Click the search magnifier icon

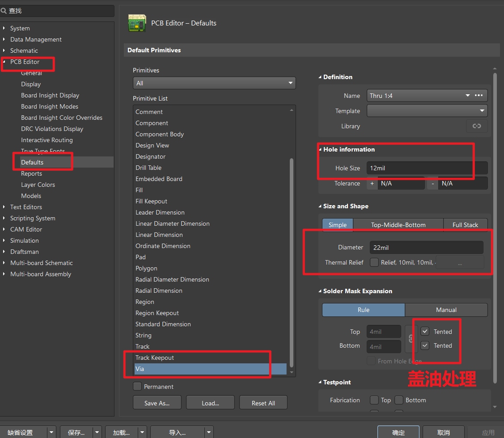tap(4, 11)
